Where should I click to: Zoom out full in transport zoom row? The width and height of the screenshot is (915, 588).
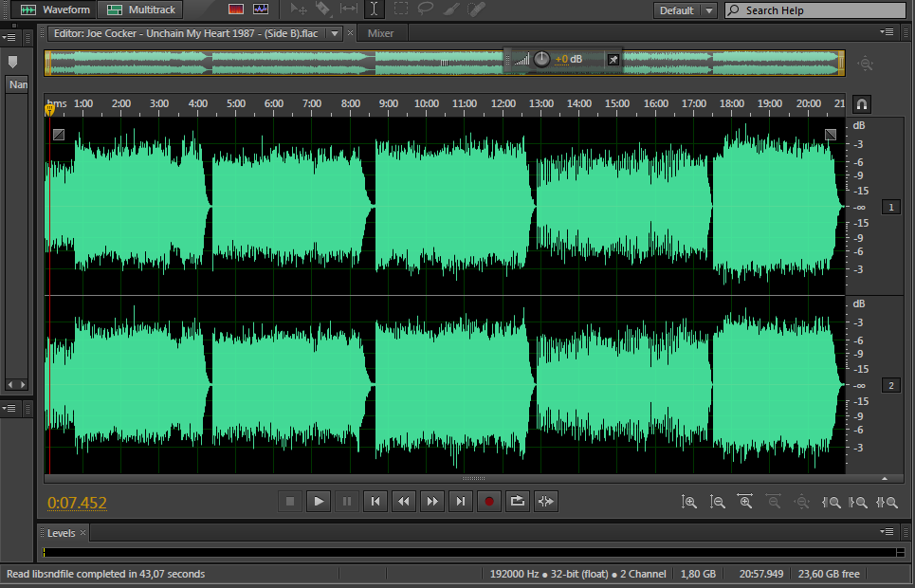pos(802,502)
